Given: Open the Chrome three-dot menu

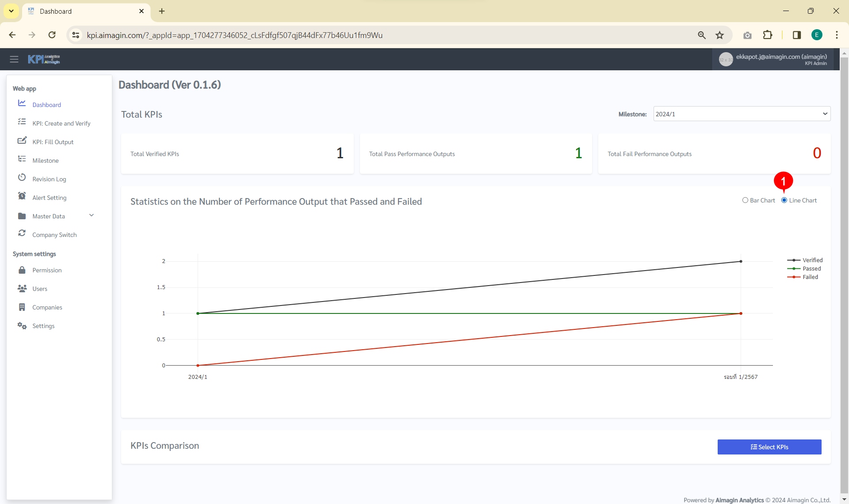Looking at the screenshot, I should 837,35.
